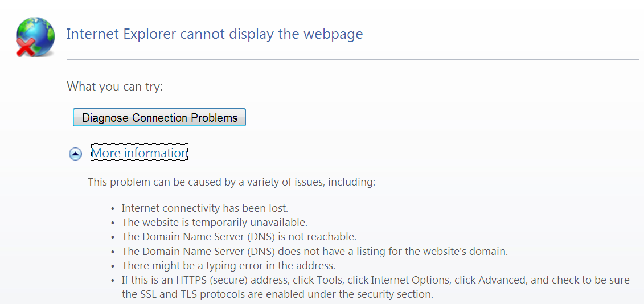Collapse More information with the arrow icon
Viewport: 644px width, 304px height.
[75, 154]
